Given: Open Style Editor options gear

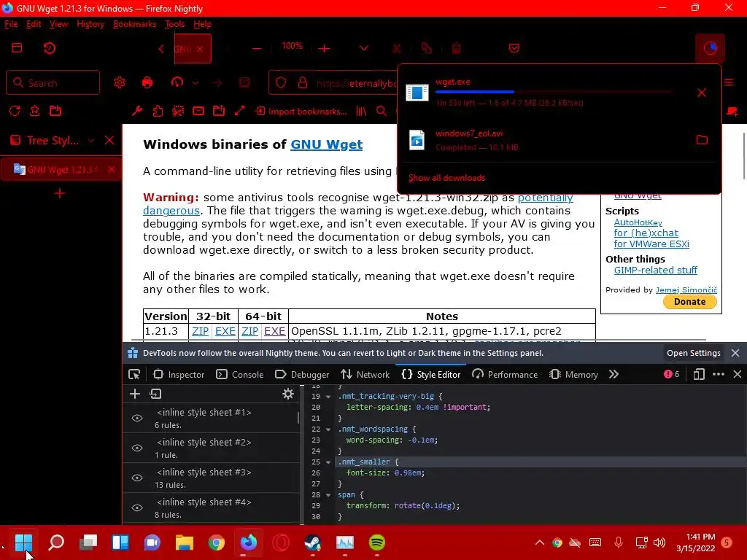Looking at the screenshot, I should point(287,394).
